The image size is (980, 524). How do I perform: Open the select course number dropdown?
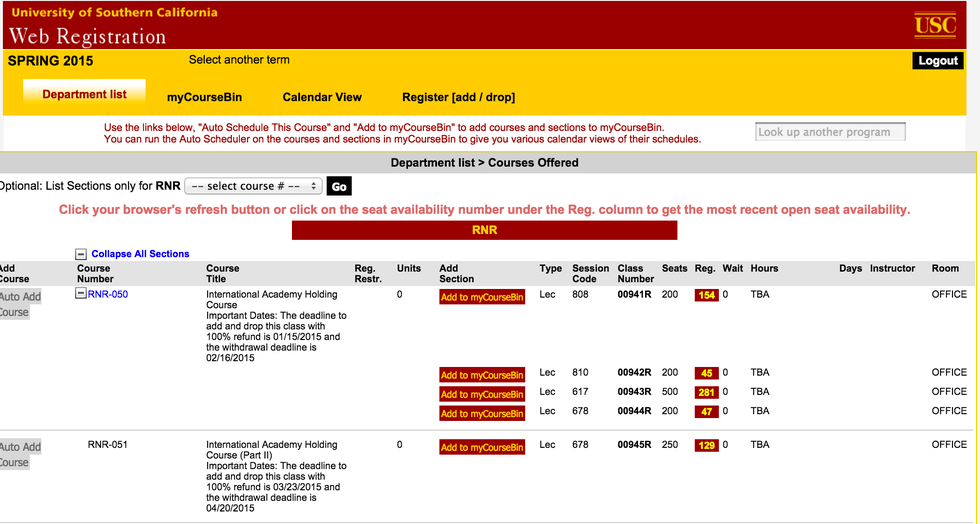click(x=253, y=186)
